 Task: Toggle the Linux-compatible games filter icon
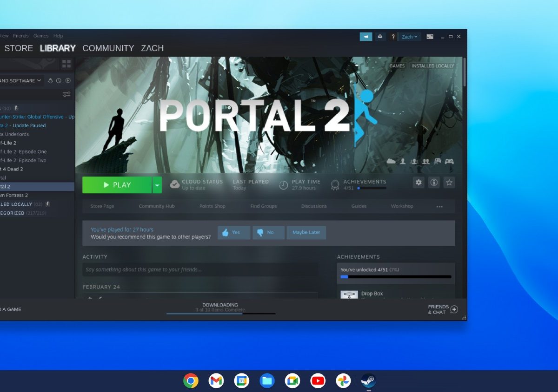[51, 81]
